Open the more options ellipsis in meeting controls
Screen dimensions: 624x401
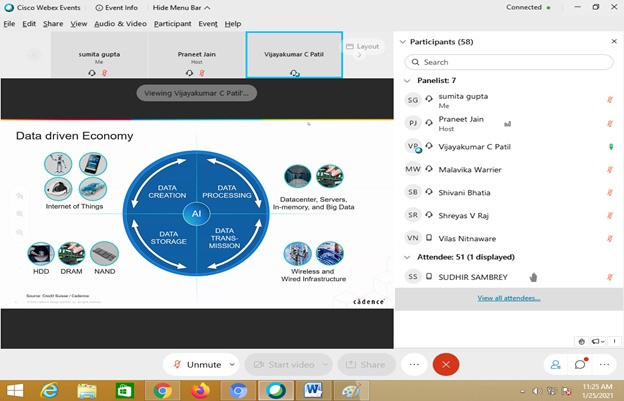pyautogui.click(x=413, y=364)
